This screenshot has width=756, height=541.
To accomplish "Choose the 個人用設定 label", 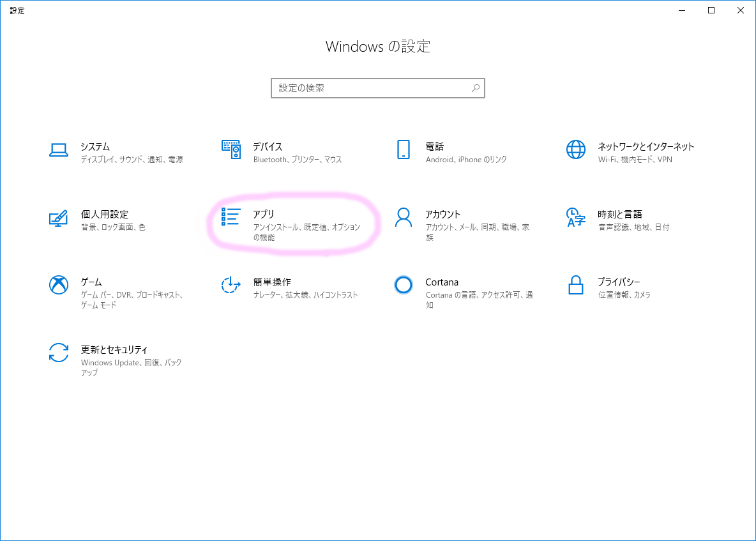I will (105, 215).
